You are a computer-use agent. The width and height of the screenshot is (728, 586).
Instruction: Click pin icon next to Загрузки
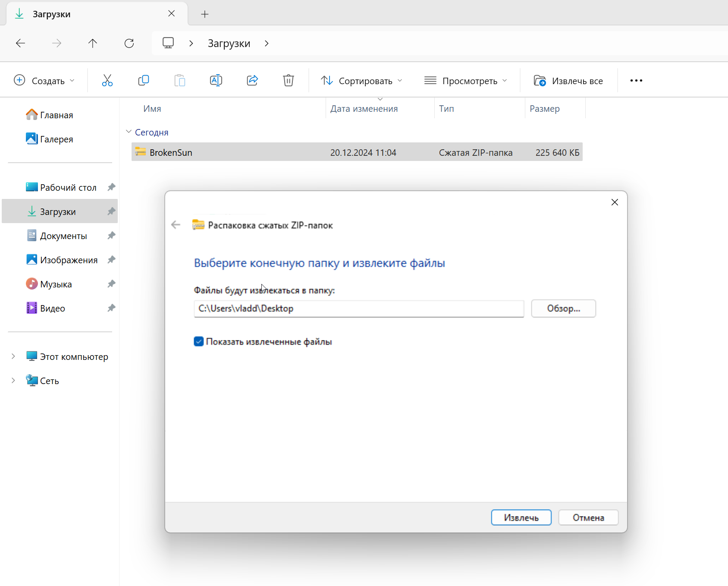tap(111, 211)
